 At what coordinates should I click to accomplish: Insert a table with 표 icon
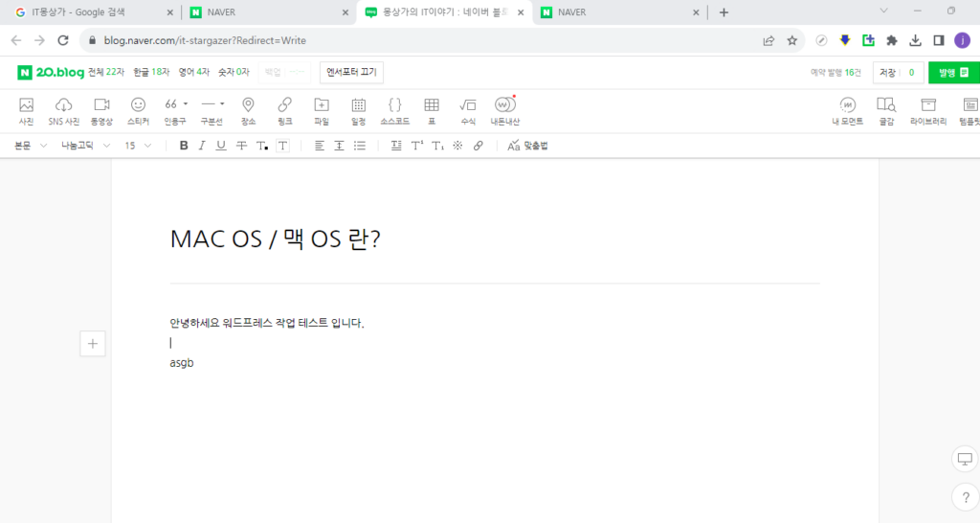pos(432,111)
